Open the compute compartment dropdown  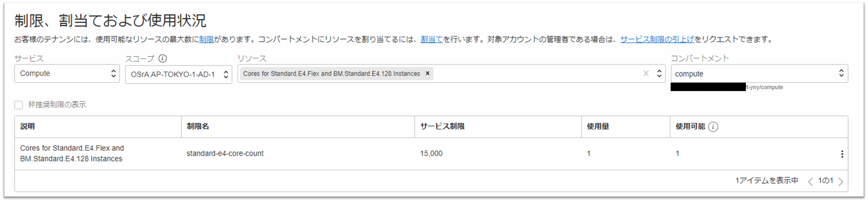759,74
